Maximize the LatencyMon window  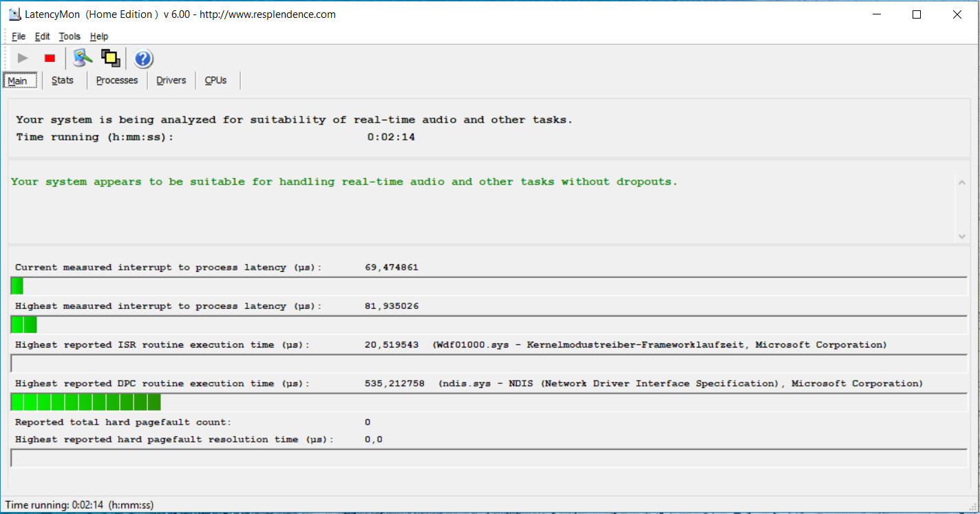[x=917, y=14]
